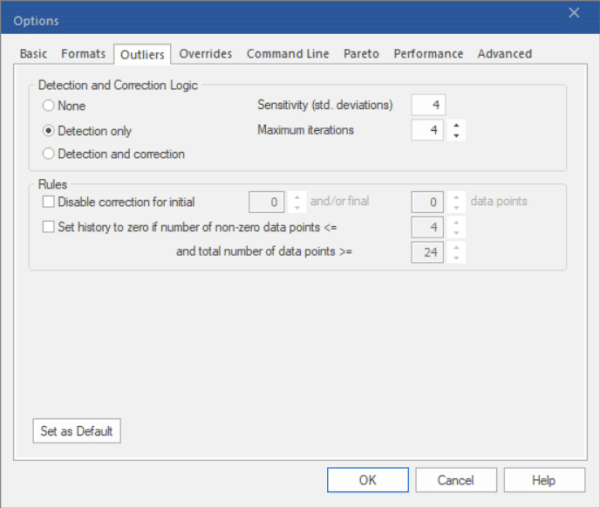The image size is (600, 508).
Task: Click the Cancel button
Action: pos(456,480)
